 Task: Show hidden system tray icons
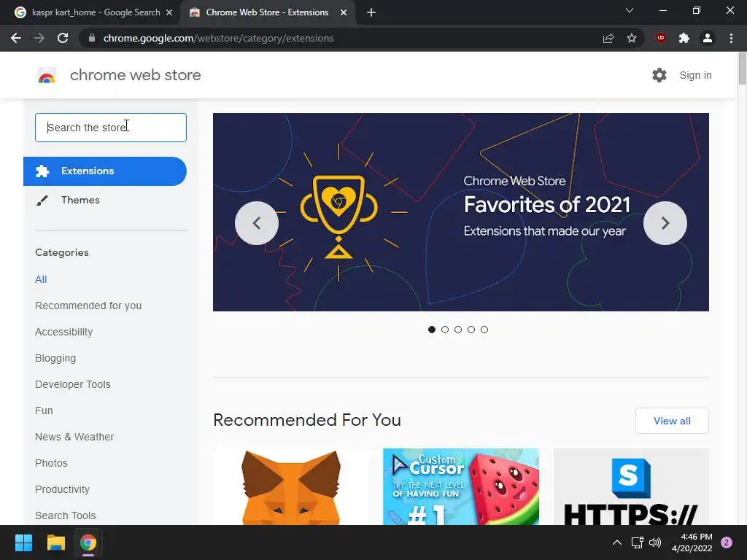[x=617, y=542]
